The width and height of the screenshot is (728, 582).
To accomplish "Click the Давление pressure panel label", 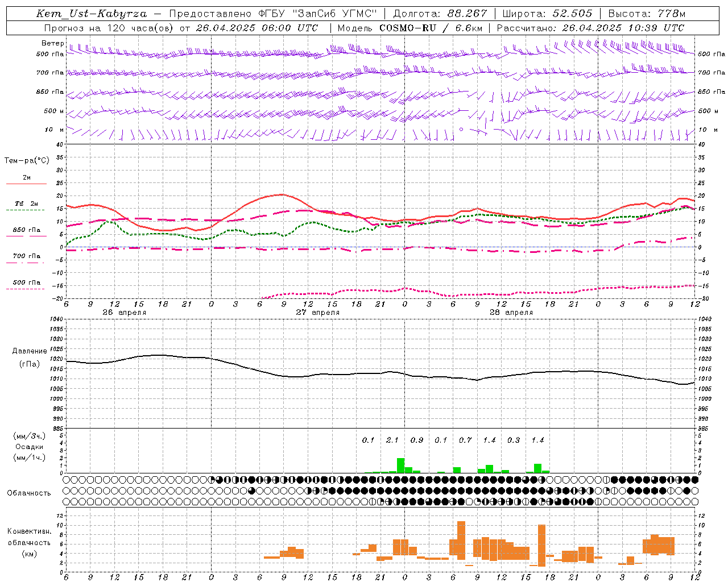I will [29, 351].
